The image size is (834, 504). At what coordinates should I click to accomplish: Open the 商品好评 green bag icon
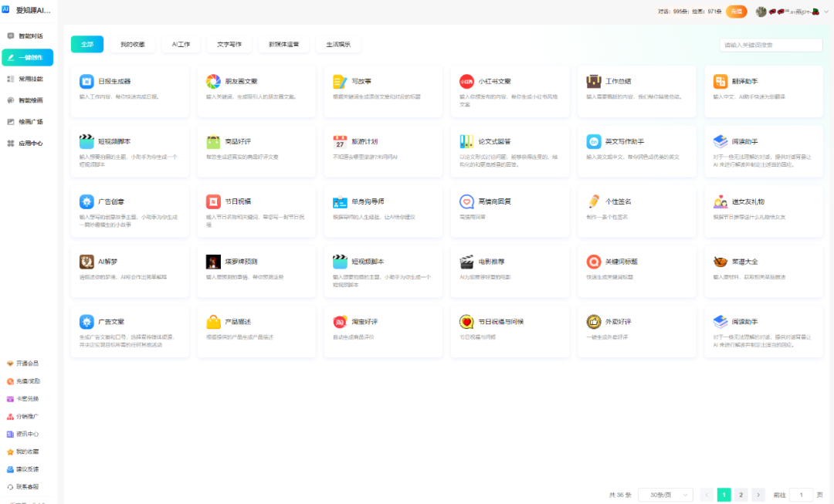(x=213, y=141)
